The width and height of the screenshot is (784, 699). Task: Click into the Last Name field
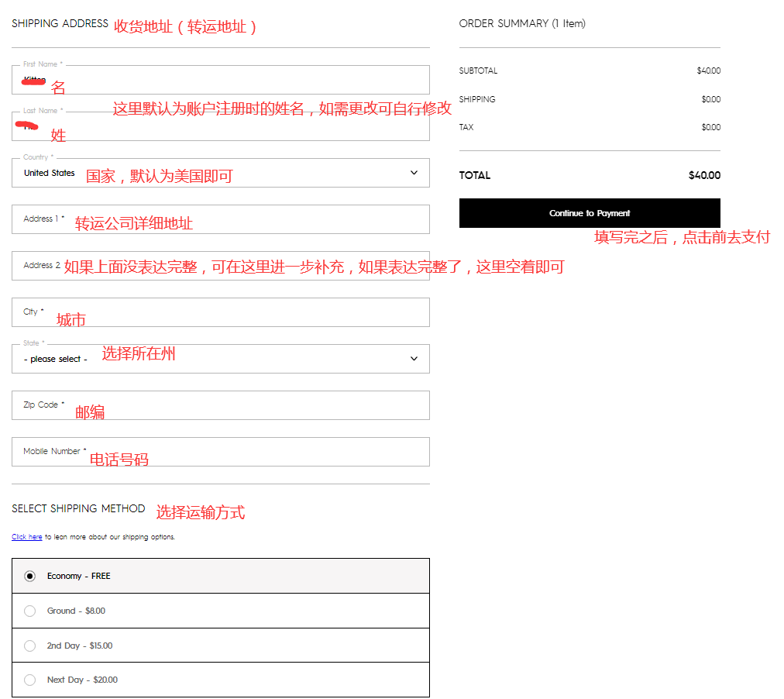point(232,128)
